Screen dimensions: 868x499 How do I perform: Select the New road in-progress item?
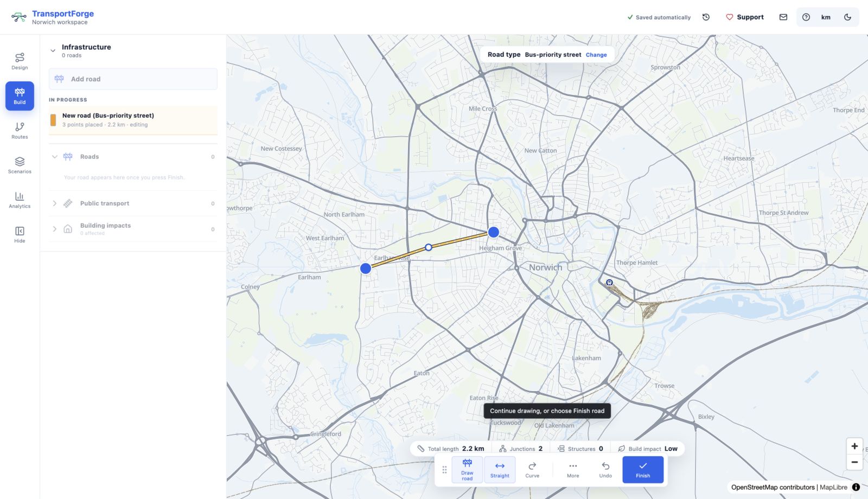click(133, 120)
